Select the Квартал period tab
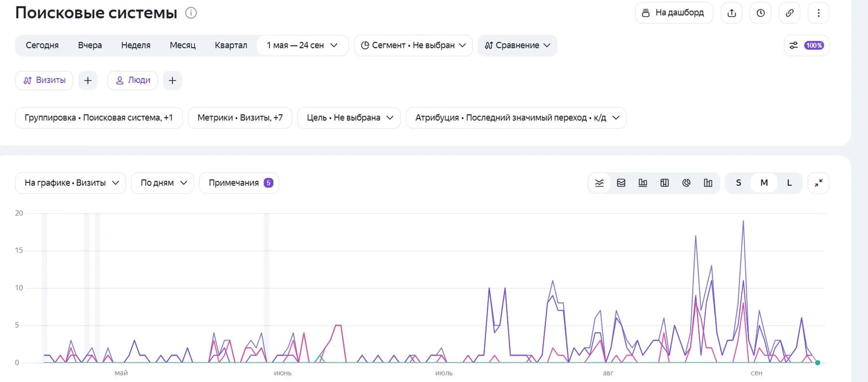This screenshot has width=868, height=382. point(231,46)
